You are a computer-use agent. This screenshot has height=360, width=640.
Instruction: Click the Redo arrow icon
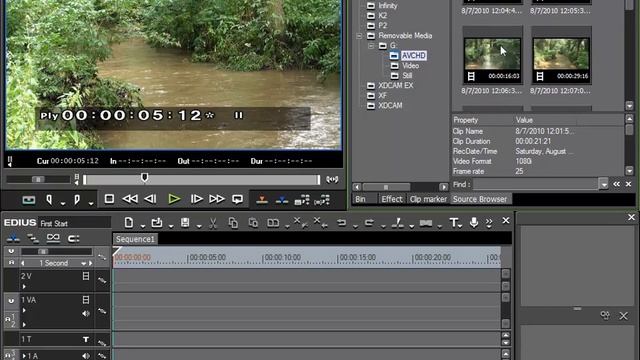[369, 223]
